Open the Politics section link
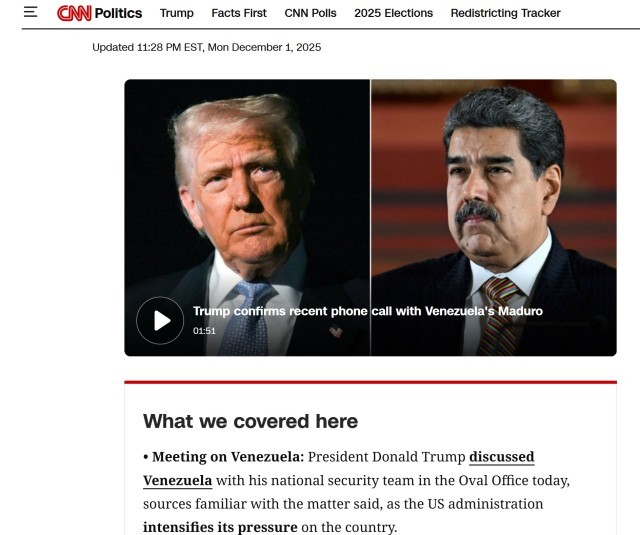This screenshot has height=535, width=640. click(118, 13)
